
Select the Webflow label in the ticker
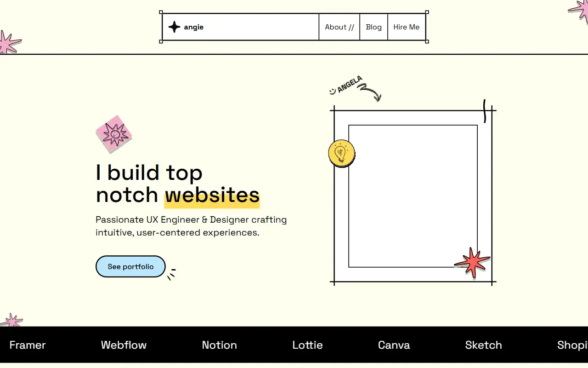(124, 345)
